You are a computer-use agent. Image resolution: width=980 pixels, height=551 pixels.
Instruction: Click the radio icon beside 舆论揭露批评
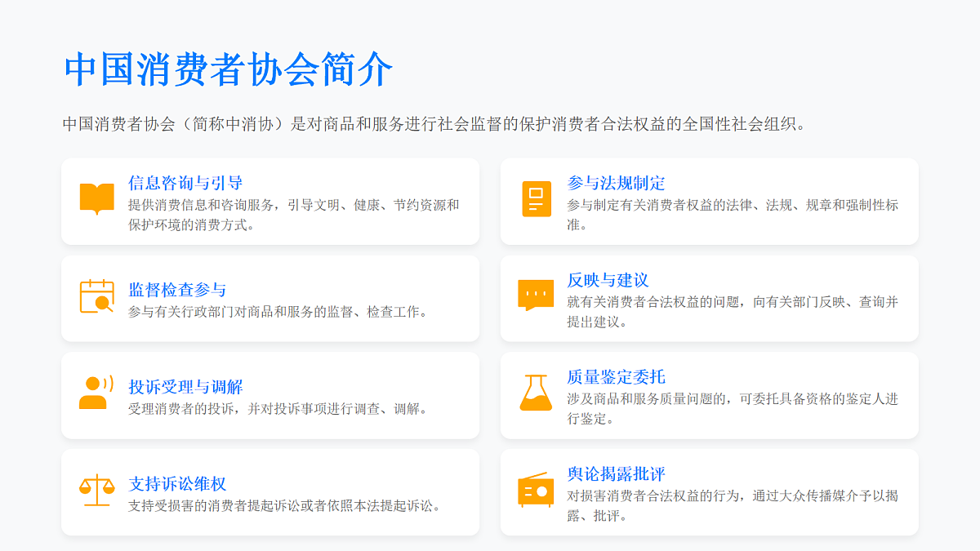tap(536, 490)
